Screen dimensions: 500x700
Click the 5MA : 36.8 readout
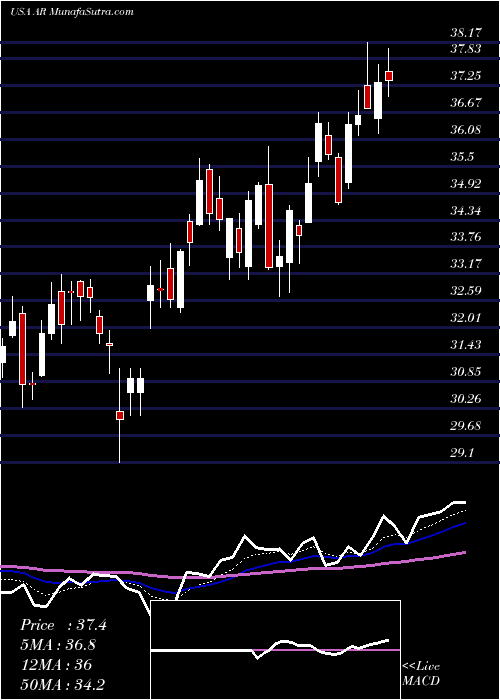58,645
